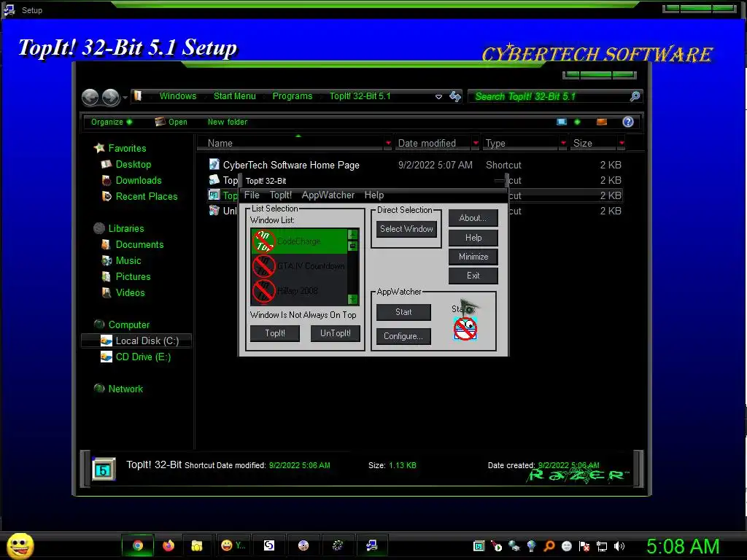The image size is (747, 560).
Task: Select Recent Places under Favorites
Action: pos(146,196)
